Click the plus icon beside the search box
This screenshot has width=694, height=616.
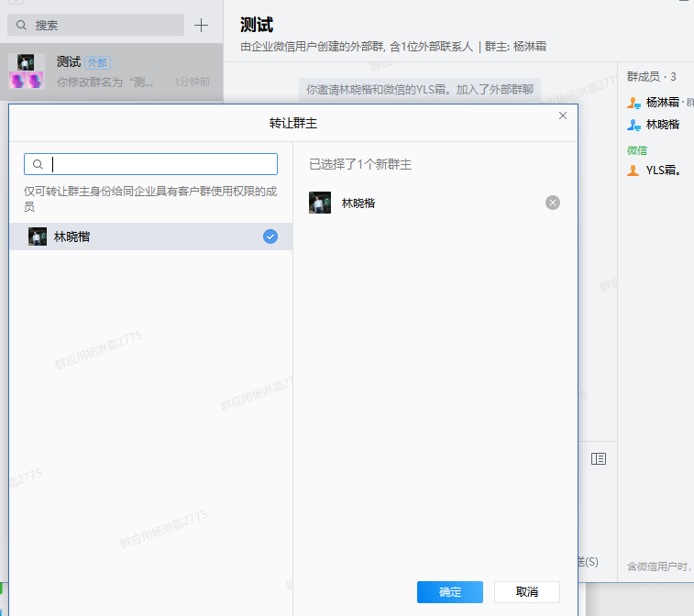click(x=202, y=25)
